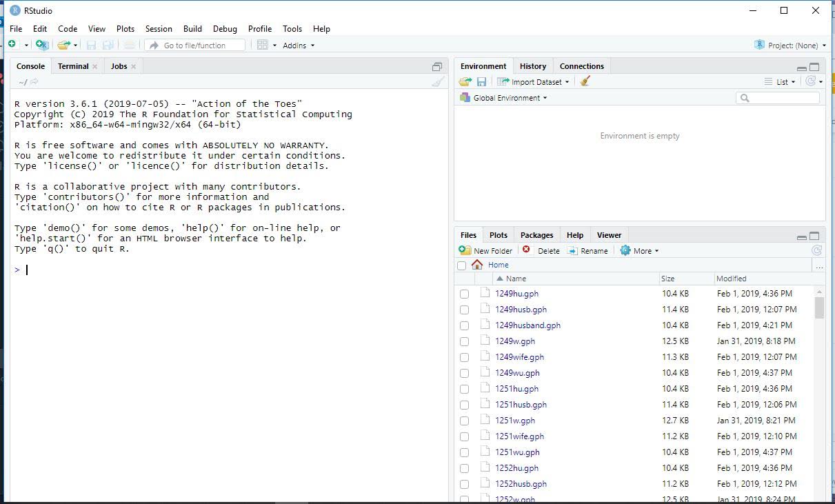The image size is (835, 504).
Task: Click the New Folder button
Action: point(486,251)
